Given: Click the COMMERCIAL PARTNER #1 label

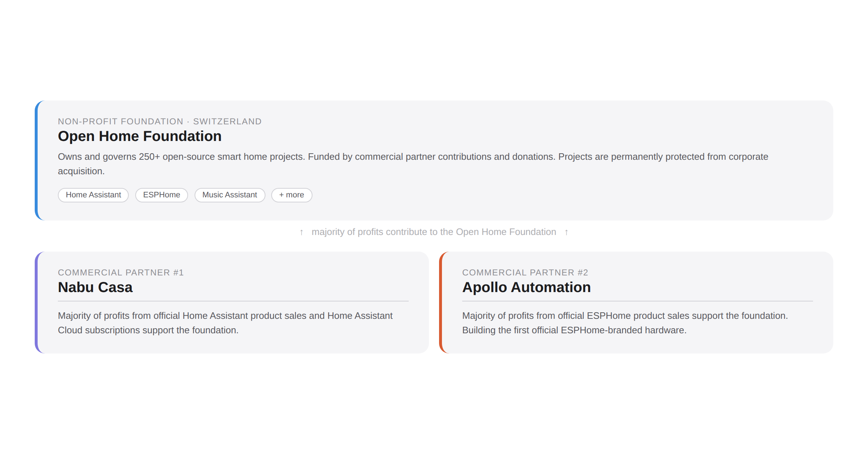Looking at the screenshot, I should [121, 273].
